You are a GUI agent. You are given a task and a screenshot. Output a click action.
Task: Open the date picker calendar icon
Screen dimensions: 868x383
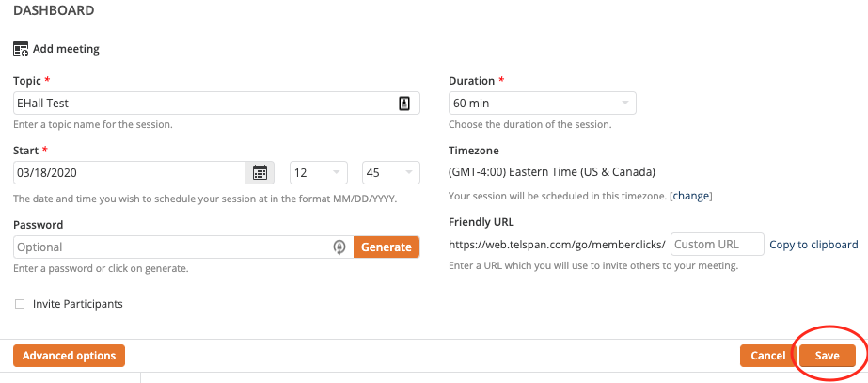tap(260, 173)
